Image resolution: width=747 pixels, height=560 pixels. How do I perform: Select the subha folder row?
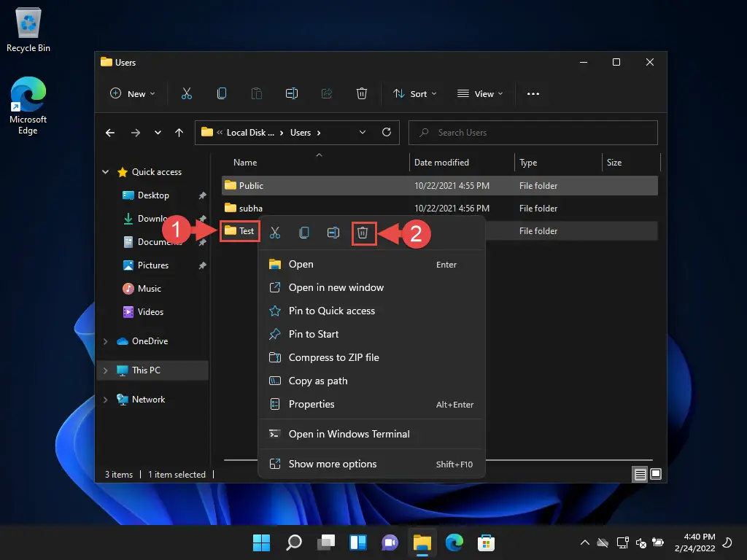click(440, 208)
